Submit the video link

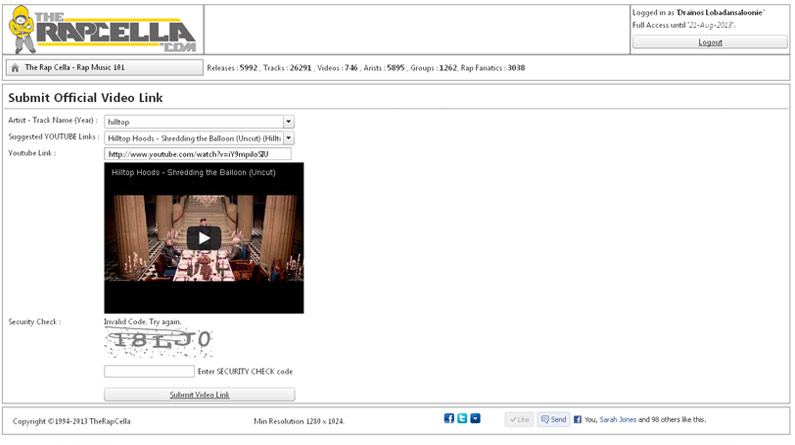199,394
